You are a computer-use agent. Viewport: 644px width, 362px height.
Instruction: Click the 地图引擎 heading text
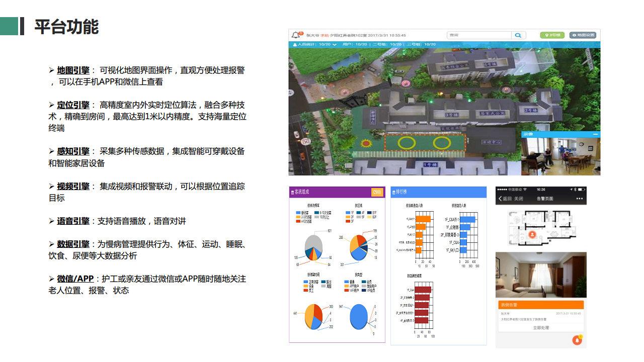click(x=73, y=70)
